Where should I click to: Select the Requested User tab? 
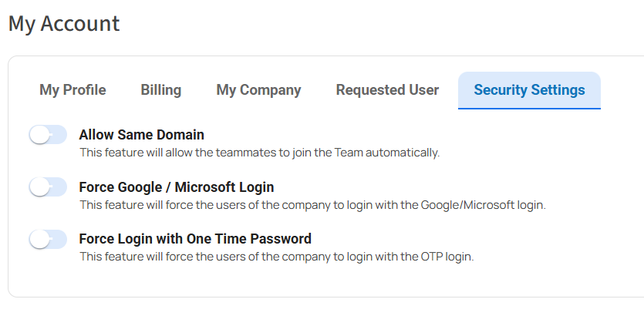click(387, 90)
